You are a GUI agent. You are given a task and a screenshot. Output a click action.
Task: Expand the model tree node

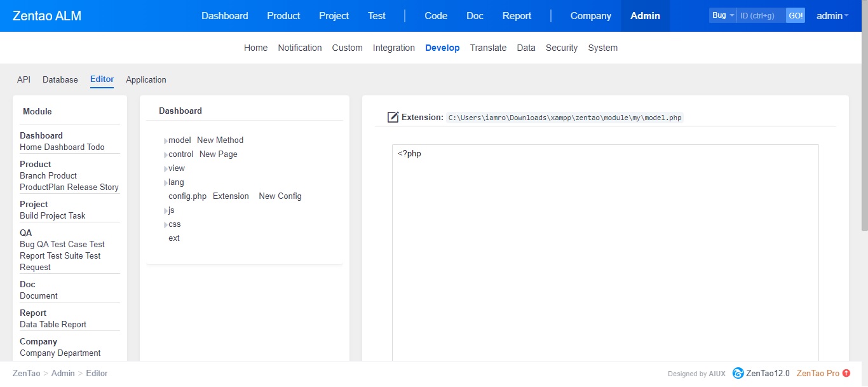pyautogui.click(x=166, y=140)
